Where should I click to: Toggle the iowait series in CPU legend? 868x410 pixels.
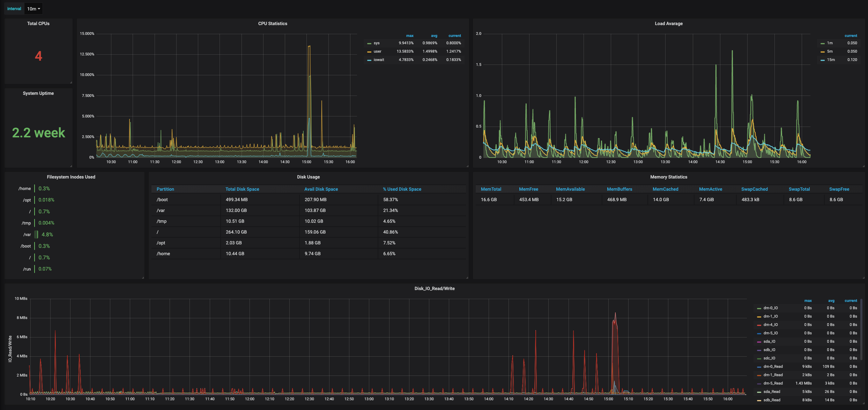coord(379,60)
